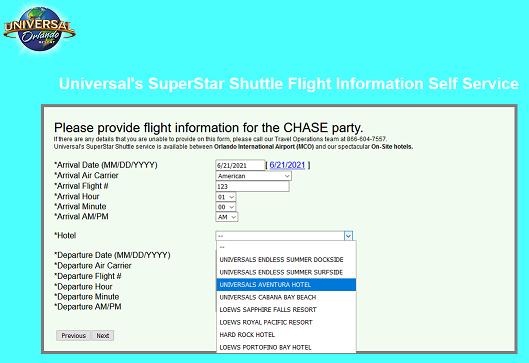The height and width of the screenshot is (363, 529).
Task: Choose Universals Cabana Bay Beach option
Action: click(x=286, y=297)
